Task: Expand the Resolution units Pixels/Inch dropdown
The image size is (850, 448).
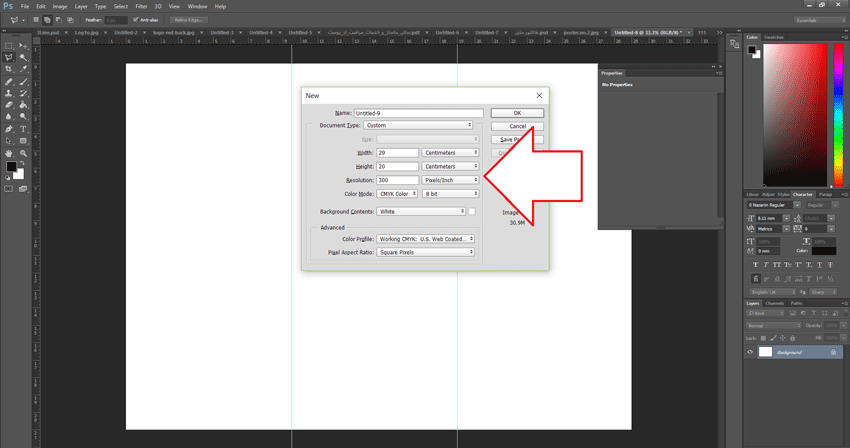Action: pyautogui.click(x=450, y=180)
